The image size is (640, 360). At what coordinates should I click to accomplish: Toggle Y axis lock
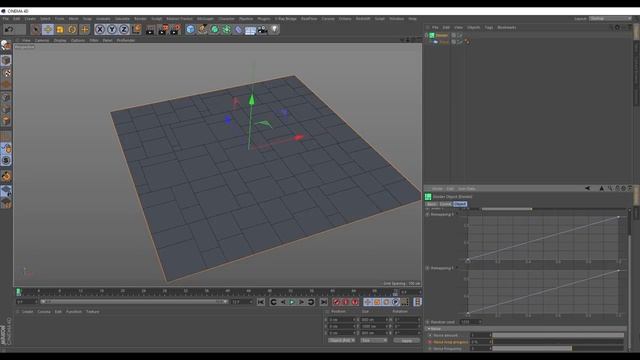[112, 29]
